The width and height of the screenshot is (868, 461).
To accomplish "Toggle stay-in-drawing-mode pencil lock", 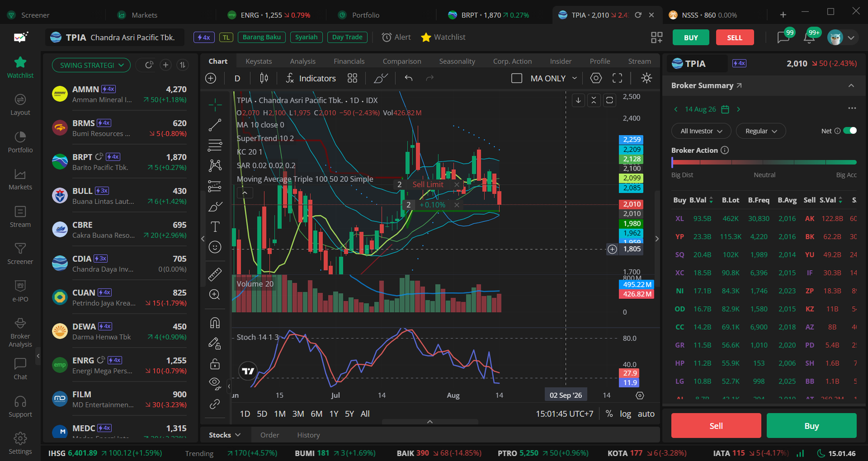I will 215,344.
